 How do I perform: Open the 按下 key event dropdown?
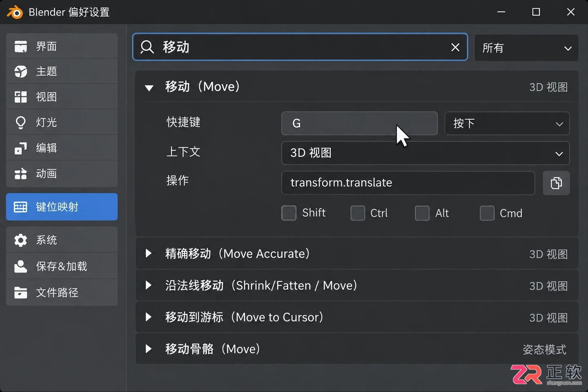pos(507,123)
